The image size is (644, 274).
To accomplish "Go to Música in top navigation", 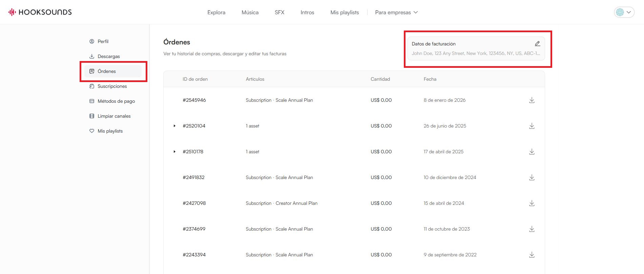I will point(250,13).
